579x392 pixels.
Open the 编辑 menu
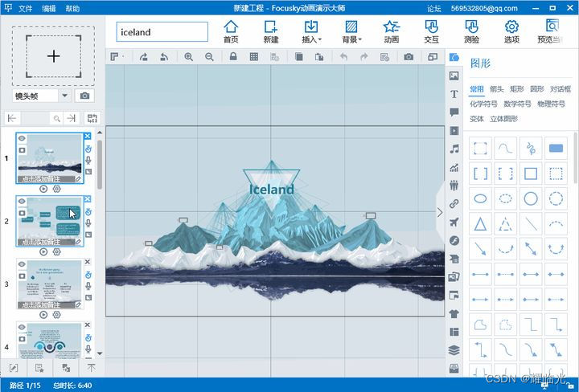tap(49, 8)
